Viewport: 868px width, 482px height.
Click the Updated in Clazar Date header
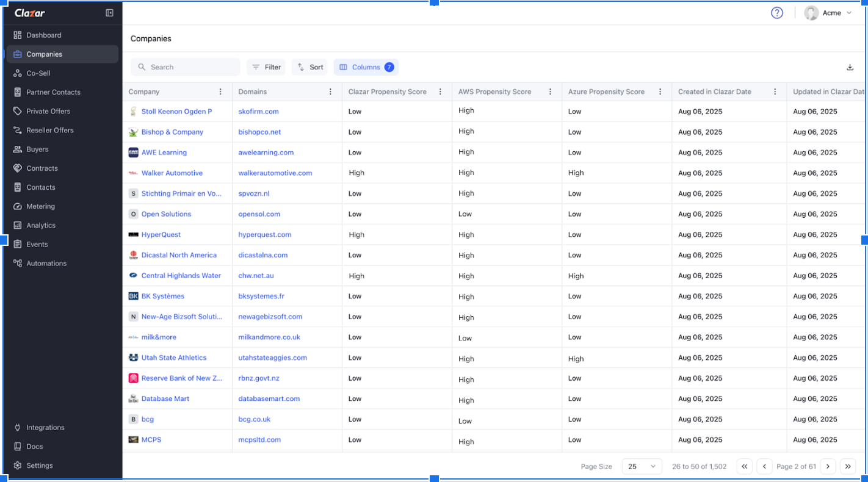(x=829, y=92)
